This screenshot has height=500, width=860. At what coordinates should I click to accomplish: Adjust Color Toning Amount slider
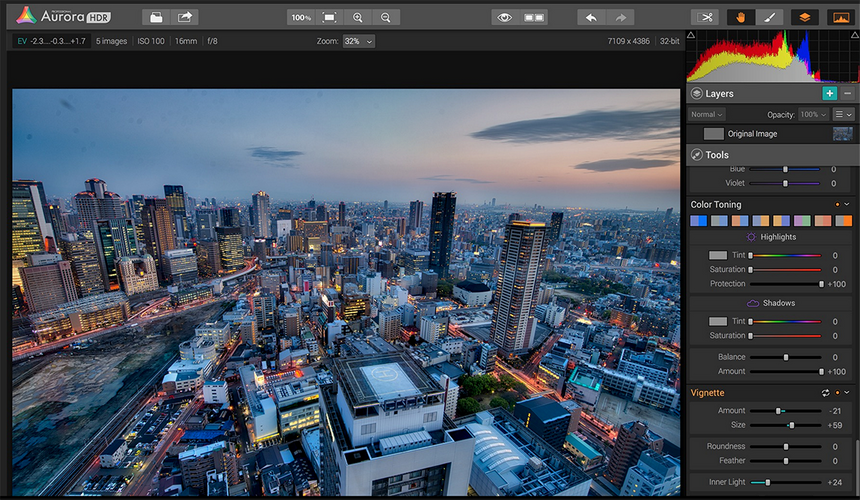point(785,372)
